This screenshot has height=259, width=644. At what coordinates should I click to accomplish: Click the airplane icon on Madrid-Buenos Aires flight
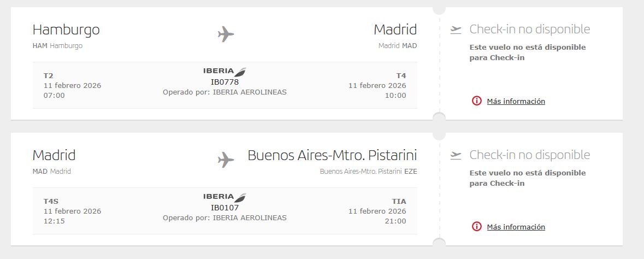226,160
